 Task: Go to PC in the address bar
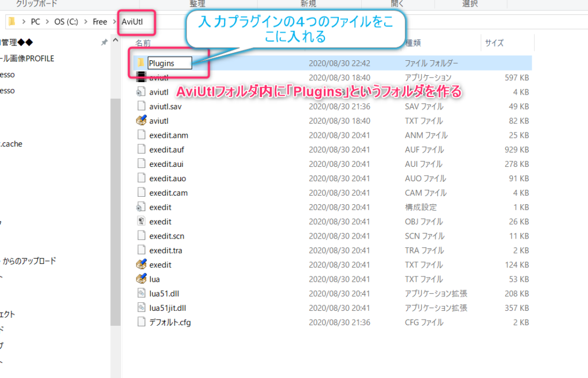(x=36, y=22)
